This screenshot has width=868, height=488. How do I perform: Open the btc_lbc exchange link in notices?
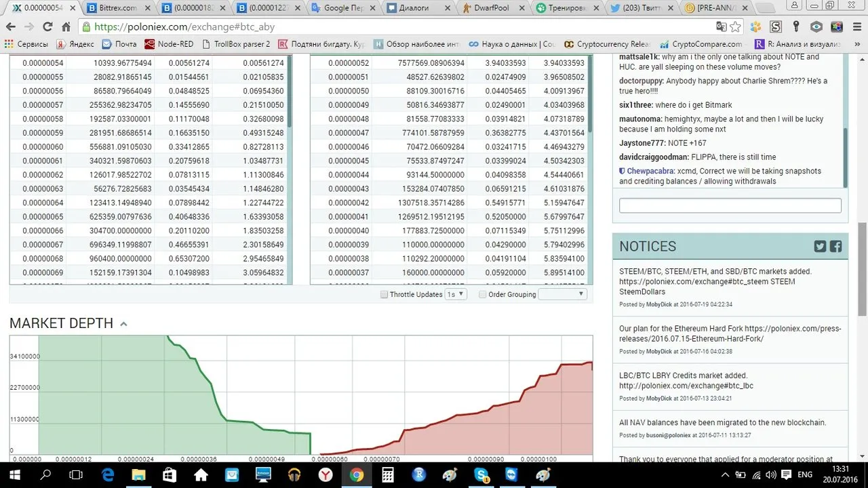point(686,386)
